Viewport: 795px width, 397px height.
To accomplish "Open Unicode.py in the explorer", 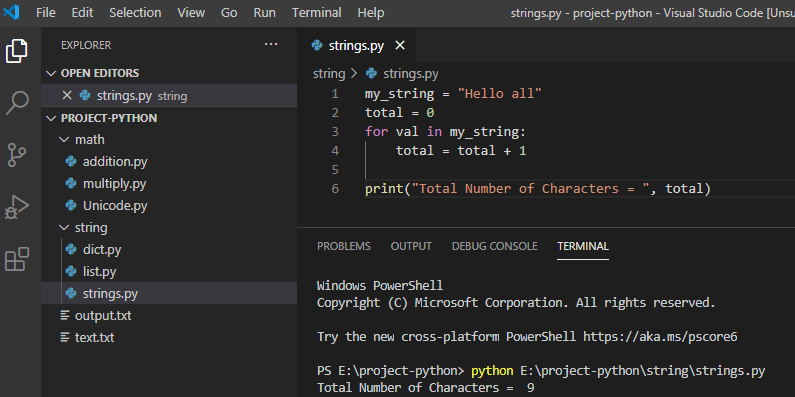I will 115,205.
